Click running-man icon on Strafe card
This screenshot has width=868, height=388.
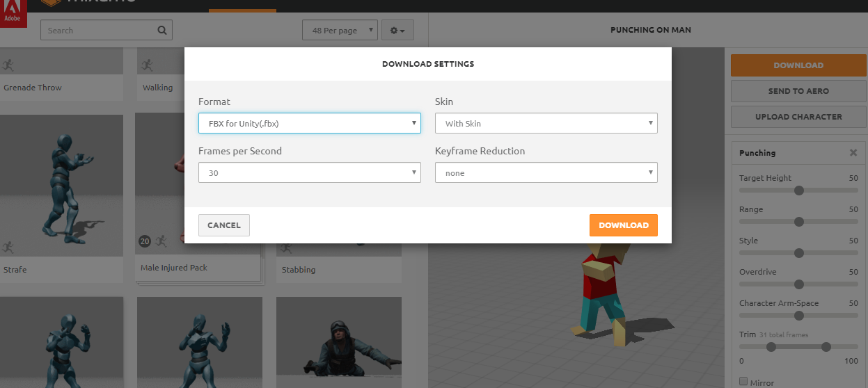click(x=8, y=247)
